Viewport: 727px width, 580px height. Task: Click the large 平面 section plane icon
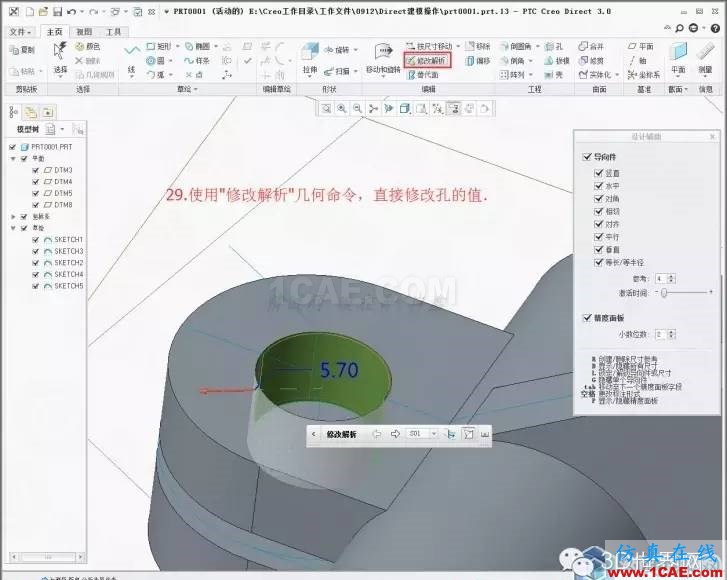(x=678, y=51)
